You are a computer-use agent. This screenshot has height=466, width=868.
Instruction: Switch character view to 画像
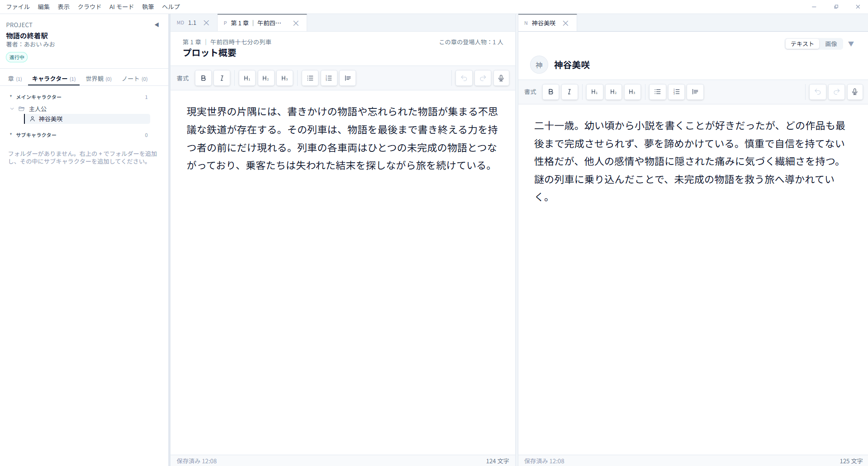pos(831,44)
